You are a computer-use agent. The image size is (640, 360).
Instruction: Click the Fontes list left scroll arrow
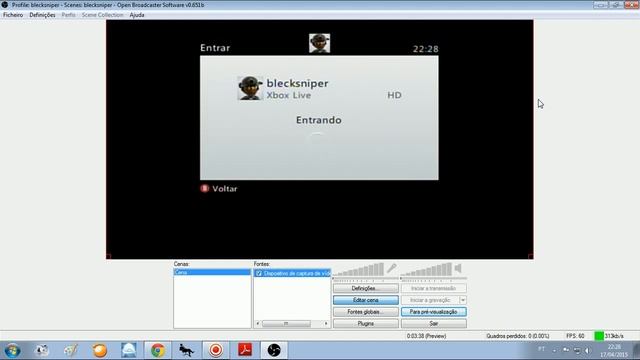pyautogui.click(x=258, y=324)
